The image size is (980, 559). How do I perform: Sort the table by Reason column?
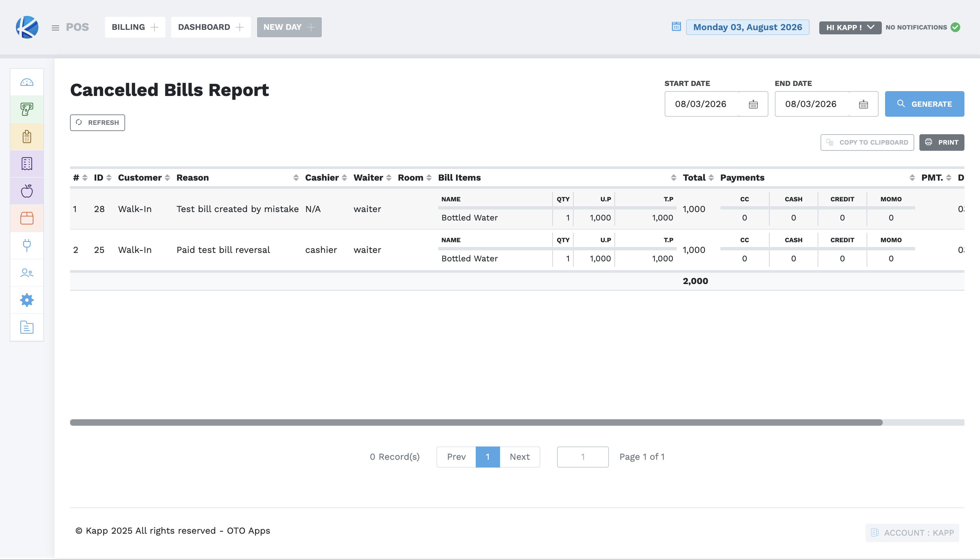tap(296, 178)
